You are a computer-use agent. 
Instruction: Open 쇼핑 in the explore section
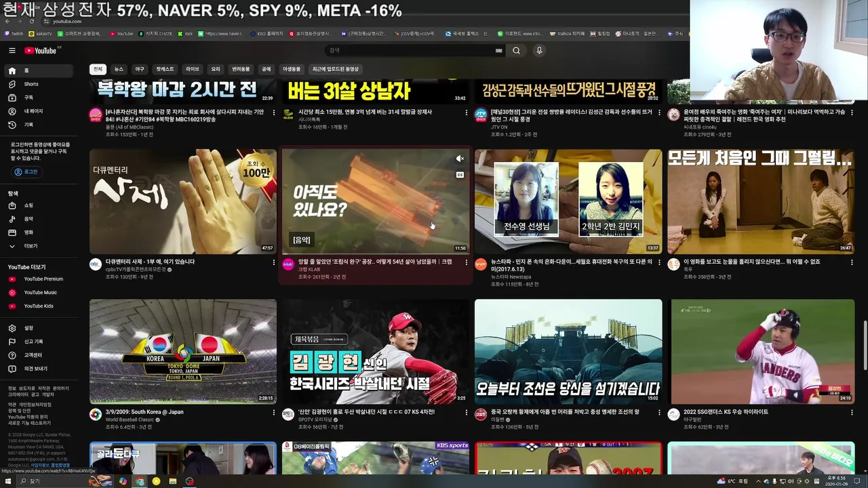pos(38,205)
